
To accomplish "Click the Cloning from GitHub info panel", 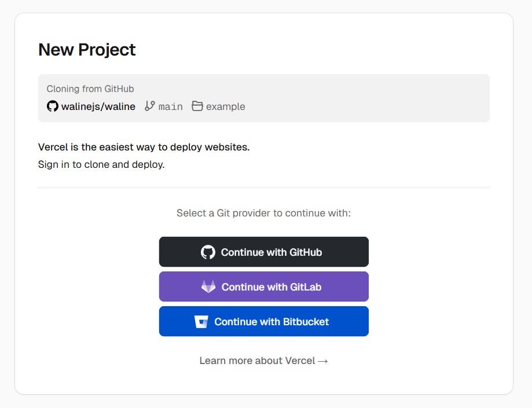I will pyautogui.click(x=263, y=97).
